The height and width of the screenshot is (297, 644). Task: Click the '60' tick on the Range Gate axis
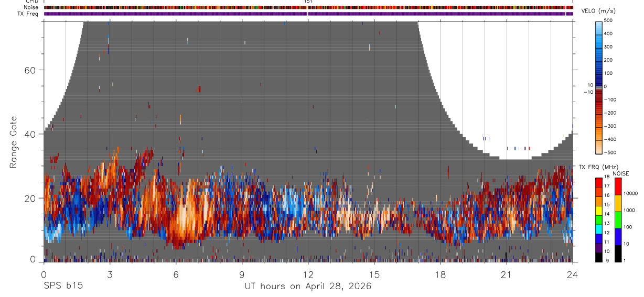(x=29, y=70)
